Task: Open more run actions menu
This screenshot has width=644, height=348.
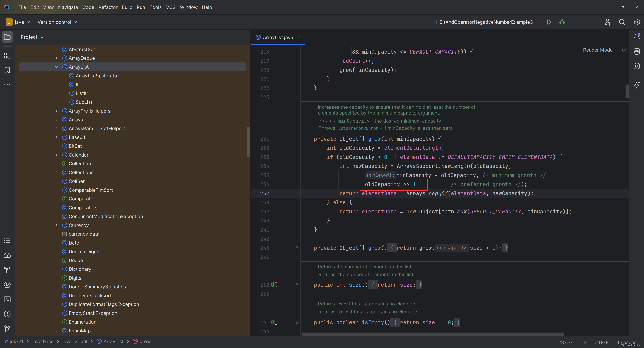Action: pyautogui.click(x=575, y=22)
